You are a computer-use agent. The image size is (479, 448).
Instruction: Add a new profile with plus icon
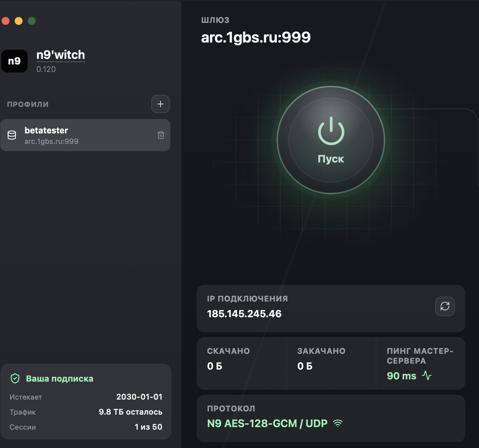pos(160,104)
